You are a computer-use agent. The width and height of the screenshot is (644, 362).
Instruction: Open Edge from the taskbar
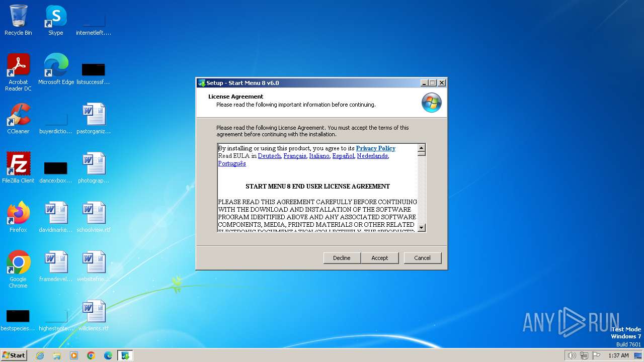(x=108, y=355)
